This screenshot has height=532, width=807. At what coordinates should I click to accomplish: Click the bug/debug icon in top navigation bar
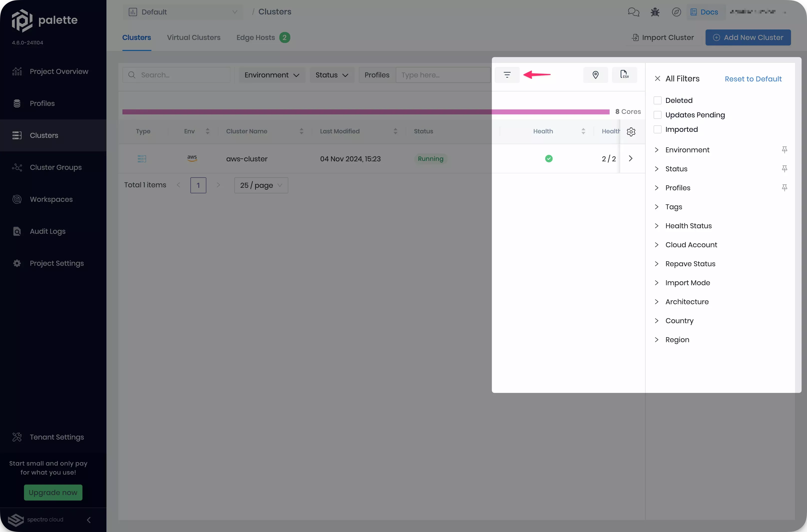[x=655, y=11]
